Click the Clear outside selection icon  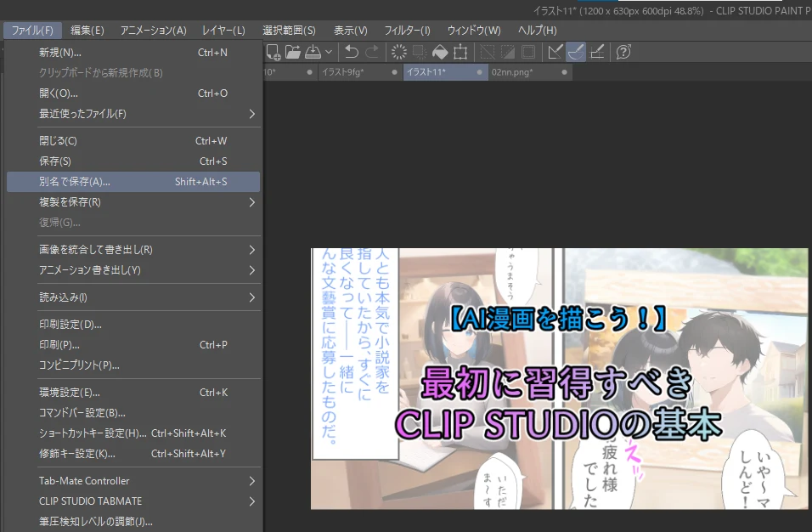point(419,53)
